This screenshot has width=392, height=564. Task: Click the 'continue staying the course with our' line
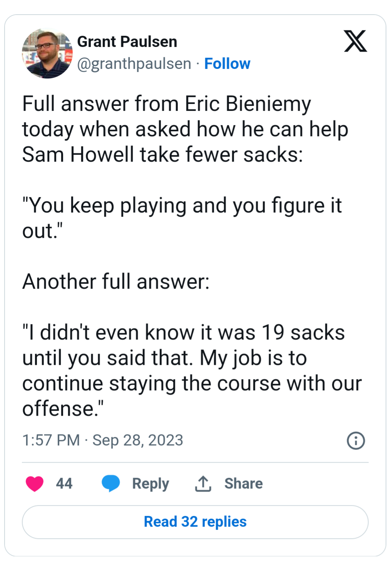point(192,384)
